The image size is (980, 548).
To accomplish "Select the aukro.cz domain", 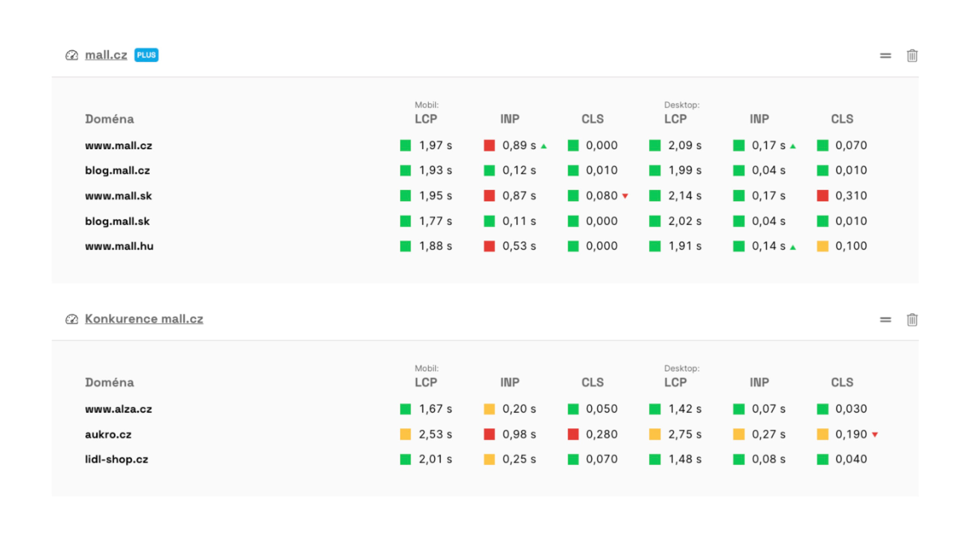I will coord(108,434).
